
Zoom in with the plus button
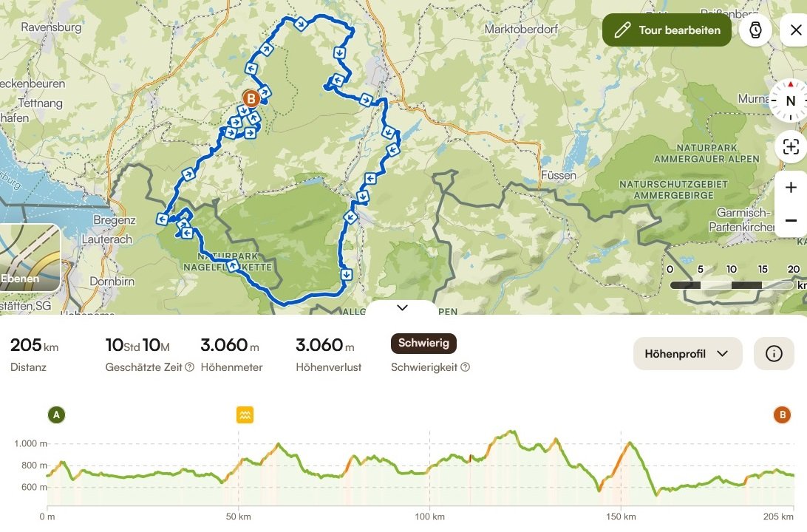pos(791,188)
